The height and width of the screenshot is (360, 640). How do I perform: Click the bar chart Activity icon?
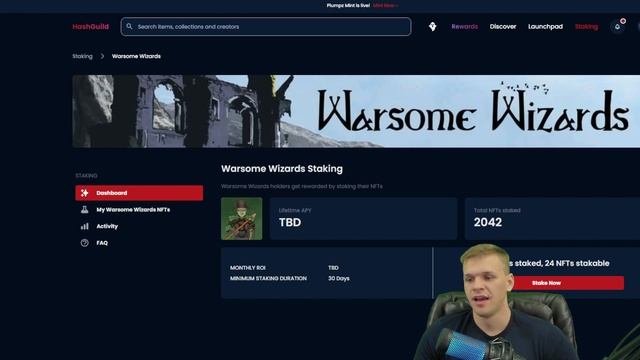point(84,226)
